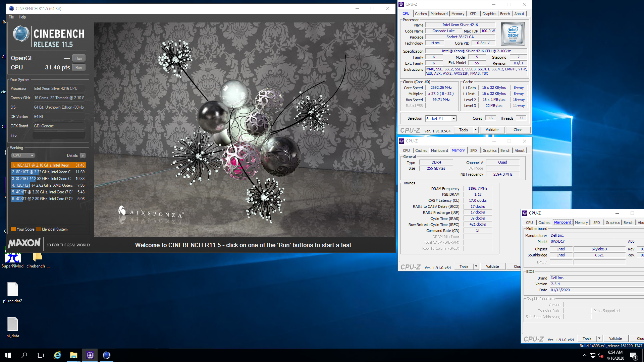Run the OpenGL benchmark
Viewport: 644px width, 362px height.
pos(79,58)
